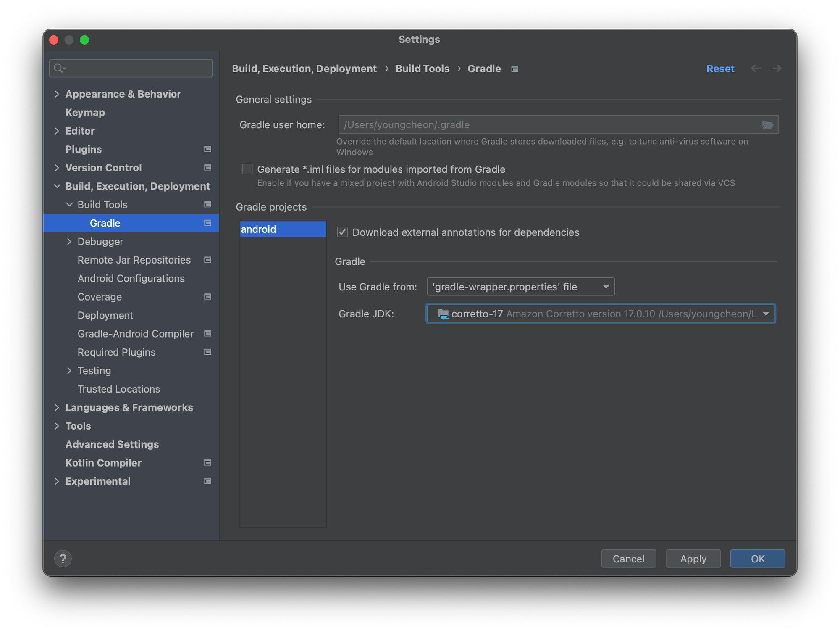The height and width of the screenshot is (633, 840).
Task: Click the search magnifier icon in settings
Action: (59, 68)
